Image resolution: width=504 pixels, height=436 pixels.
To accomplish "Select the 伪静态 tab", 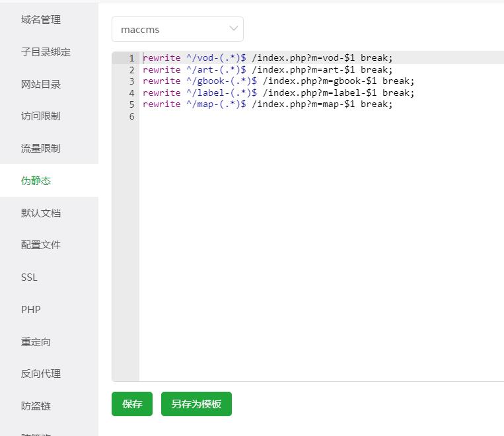I will coord(36,181).
